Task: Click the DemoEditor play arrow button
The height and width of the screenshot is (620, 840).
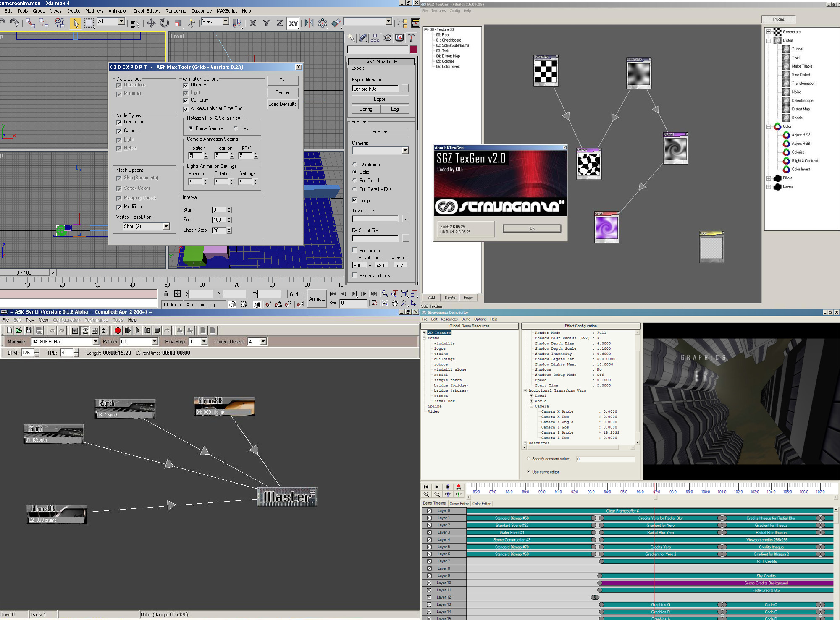Action: (437, 487)
